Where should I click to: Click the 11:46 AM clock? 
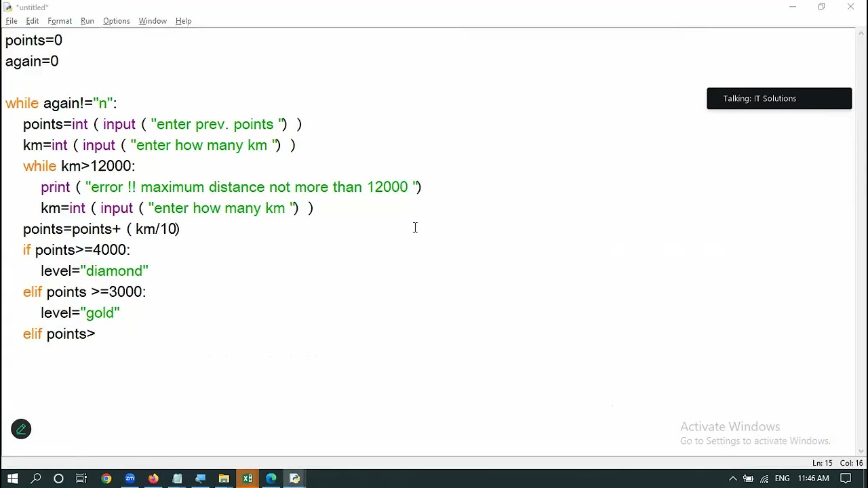812,479
